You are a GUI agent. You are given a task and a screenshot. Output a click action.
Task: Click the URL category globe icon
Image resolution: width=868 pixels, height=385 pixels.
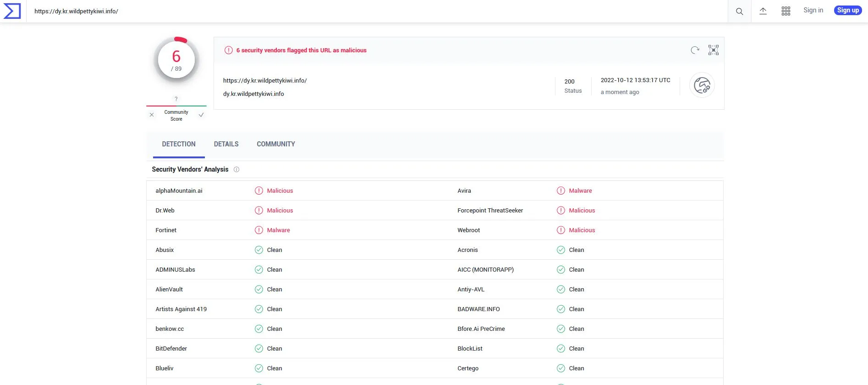pyautogui.click(x=702, y=85)
